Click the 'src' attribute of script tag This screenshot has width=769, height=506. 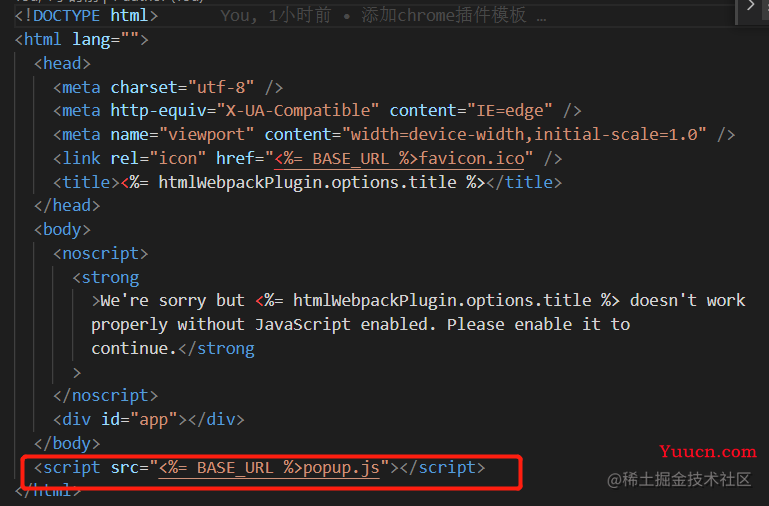pyautogui.click(x=125, y=468)
